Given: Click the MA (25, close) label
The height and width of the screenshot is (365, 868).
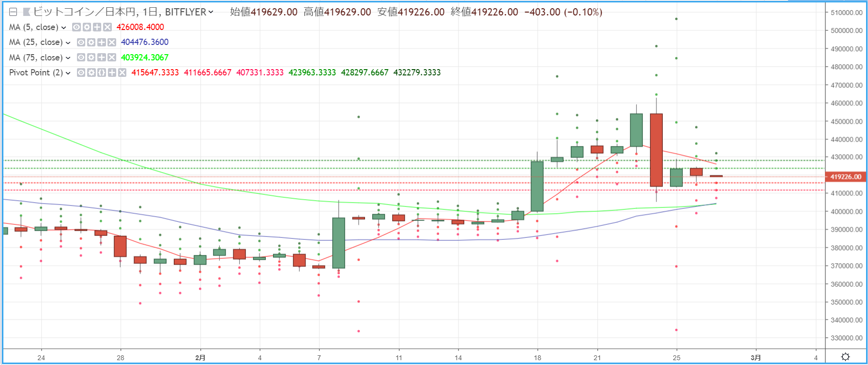Looking at the screenshot, I should (36, 43).
